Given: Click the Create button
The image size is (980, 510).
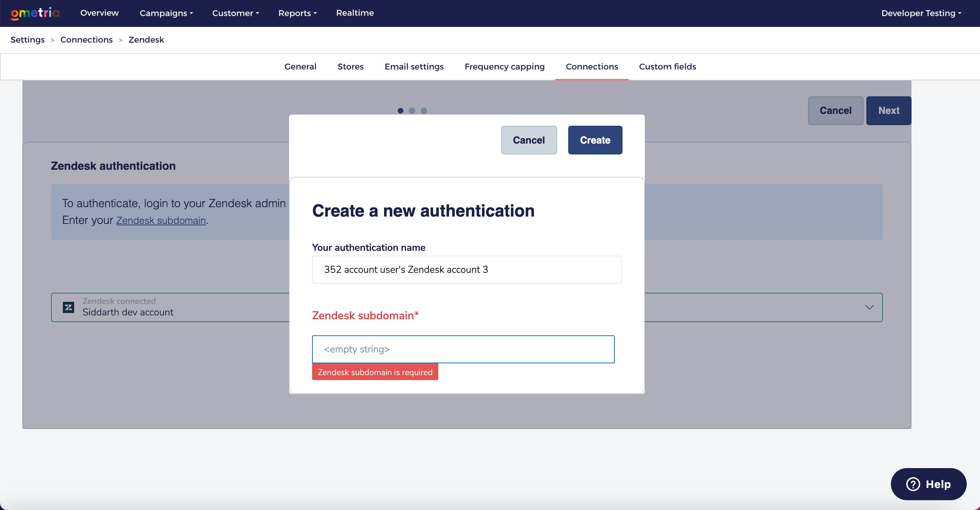Looking at the screenshot, I should (595, 140).
